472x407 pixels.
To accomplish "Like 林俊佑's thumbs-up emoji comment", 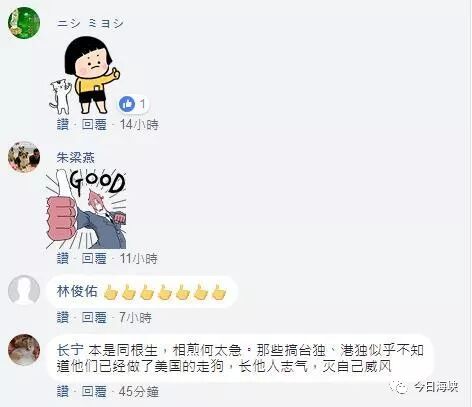I will pos(63,317).
